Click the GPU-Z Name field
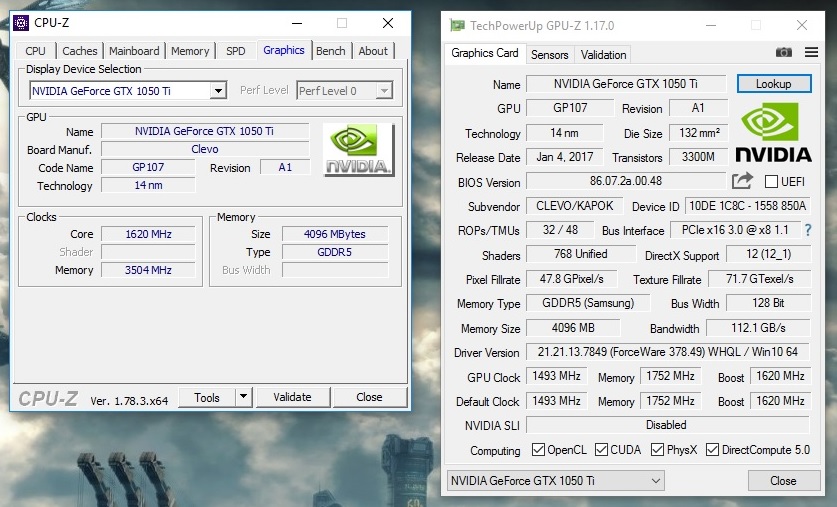 [626, 84]
